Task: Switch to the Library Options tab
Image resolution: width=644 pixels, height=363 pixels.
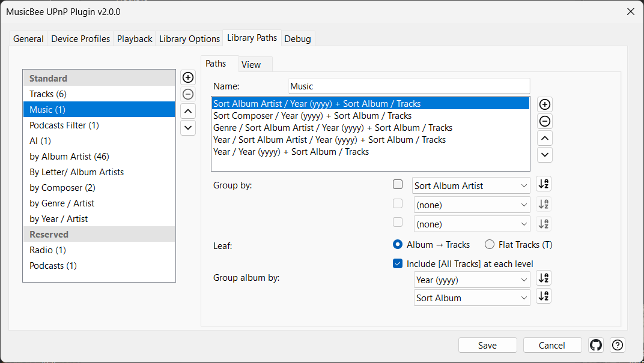Action: click(189, 39)
